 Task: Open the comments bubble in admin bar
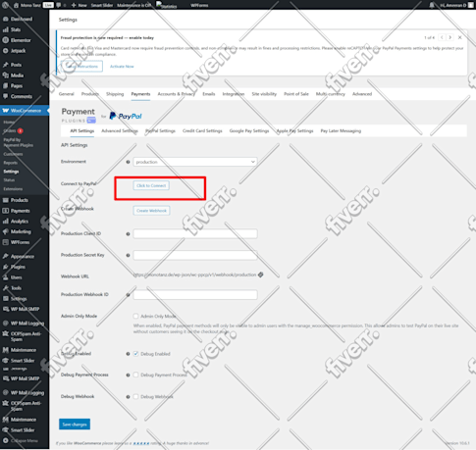[59, 5]
